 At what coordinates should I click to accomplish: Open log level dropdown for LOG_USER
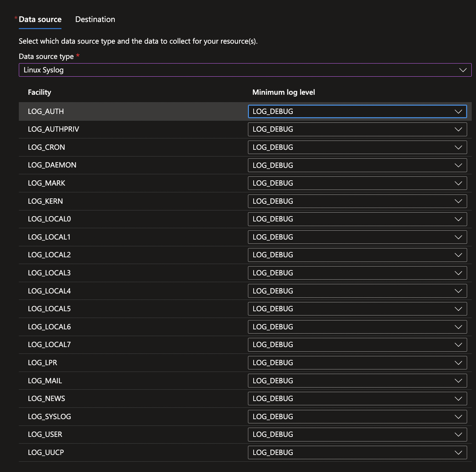pyautogui.click(x=357, y=434)
